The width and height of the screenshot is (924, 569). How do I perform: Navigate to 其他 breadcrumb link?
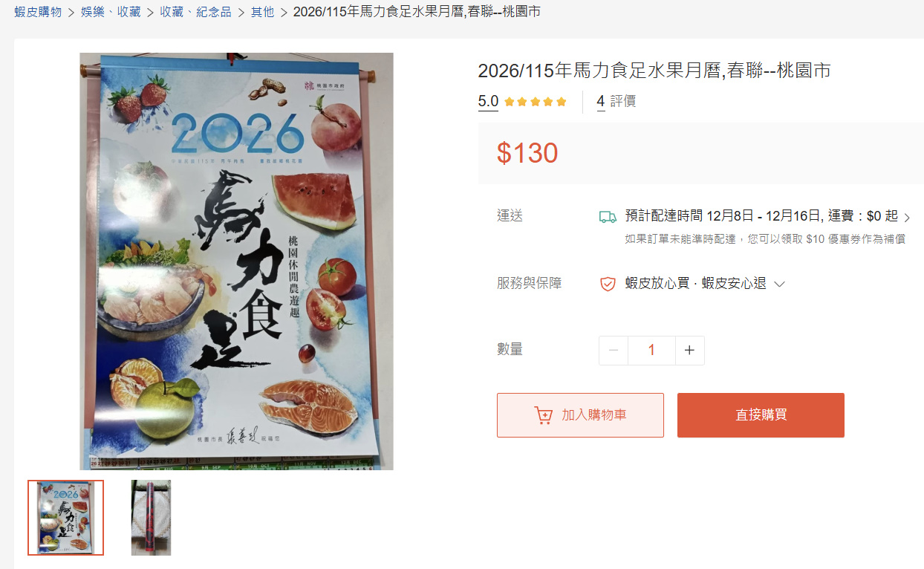262,12
